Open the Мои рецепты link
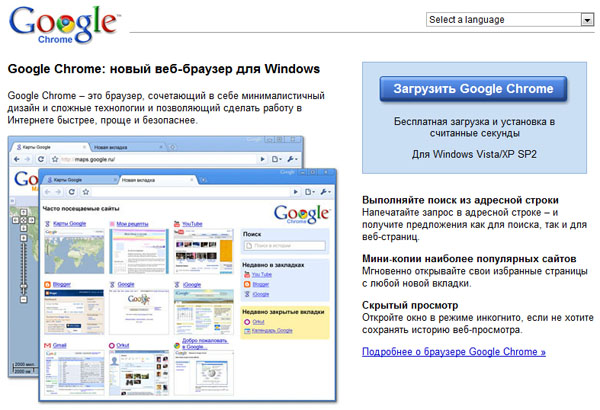Screen dimensions: 600x410 pos(132,224)
